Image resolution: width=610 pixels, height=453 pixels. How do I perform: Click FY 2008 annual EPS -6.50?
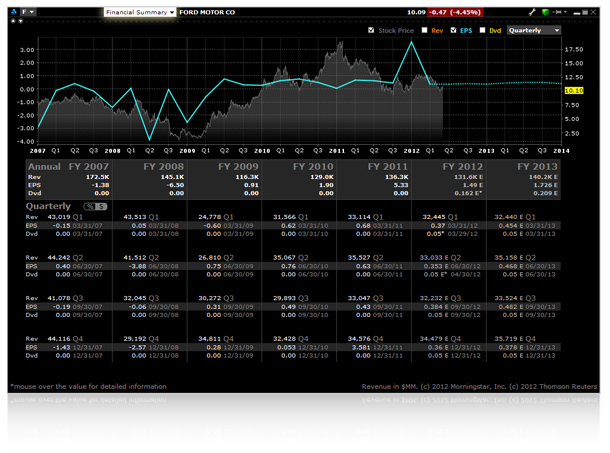coord(175,185)
